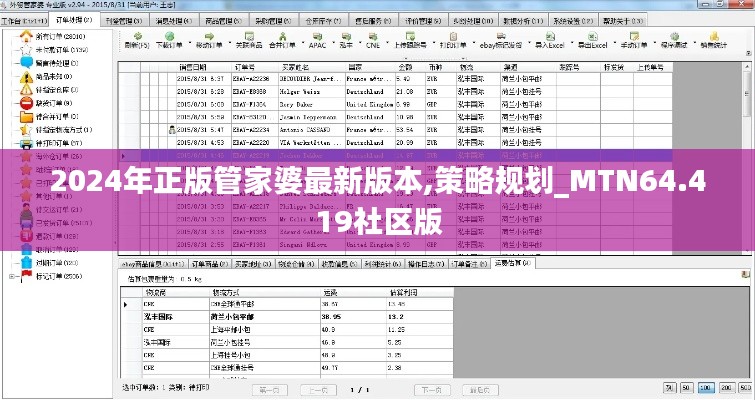Select order row EBAY-A22238

tap(395, 78)
